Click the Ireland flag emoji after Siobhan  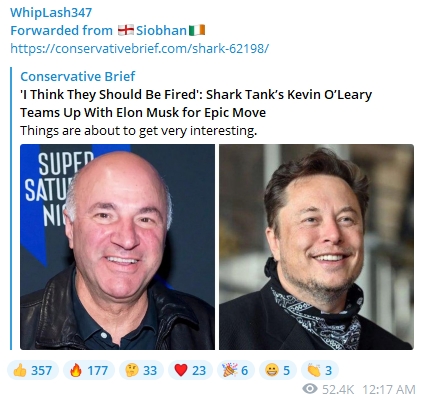pos(197,30)
